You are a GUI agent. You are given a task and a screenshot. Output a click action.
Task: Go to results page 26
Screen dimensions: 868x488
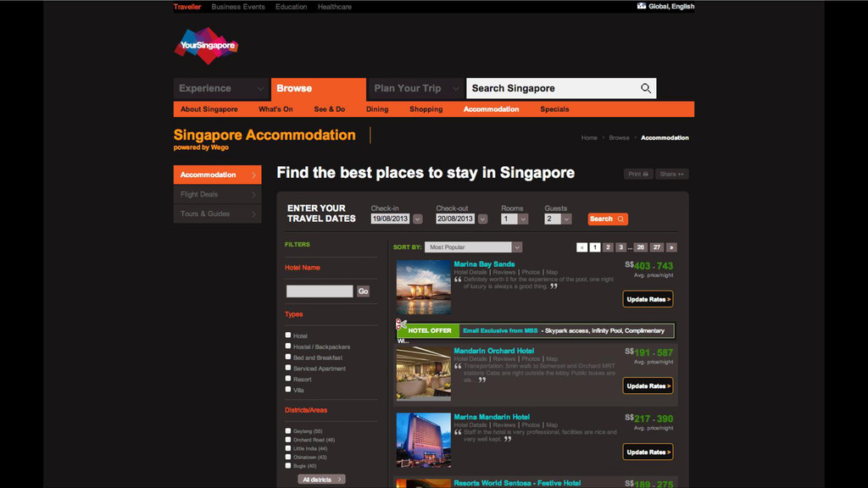[x=641, y=247]
